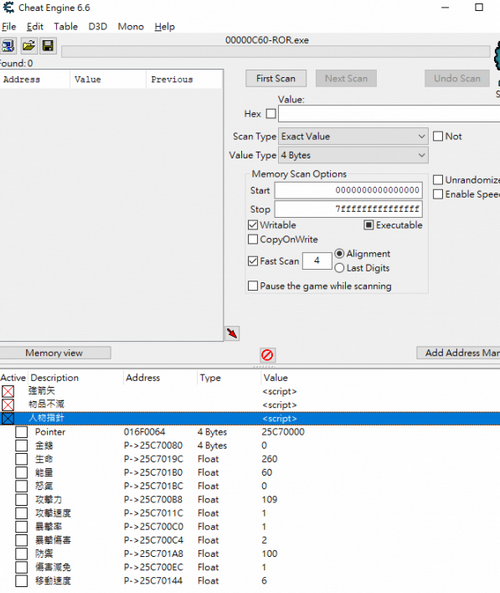Click the address P->25C7019C
The image size is (500, 593).
point(154,459)
